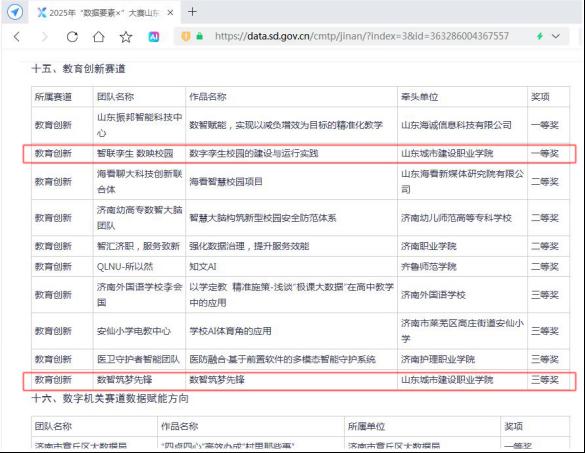Image resolution: width=585 pixels, height=453 pixels.
Task: Close the 2025年数据要素 tab
Action: (170, 13)
